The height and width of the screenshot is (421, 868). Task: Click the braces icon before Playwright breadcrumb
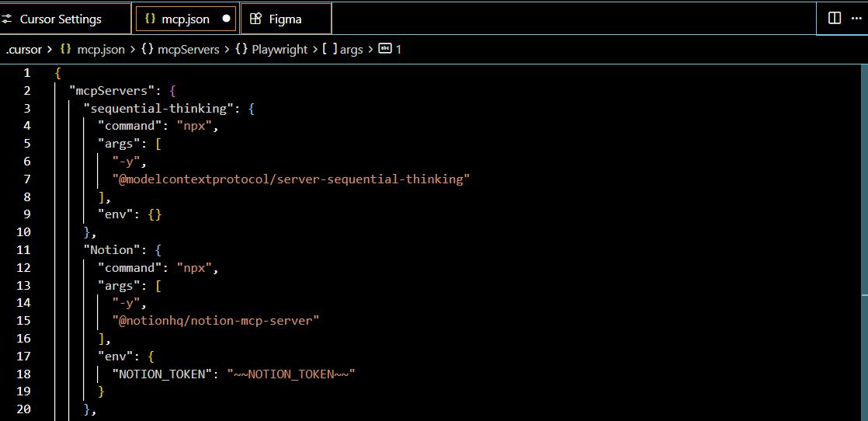(241, 49)
